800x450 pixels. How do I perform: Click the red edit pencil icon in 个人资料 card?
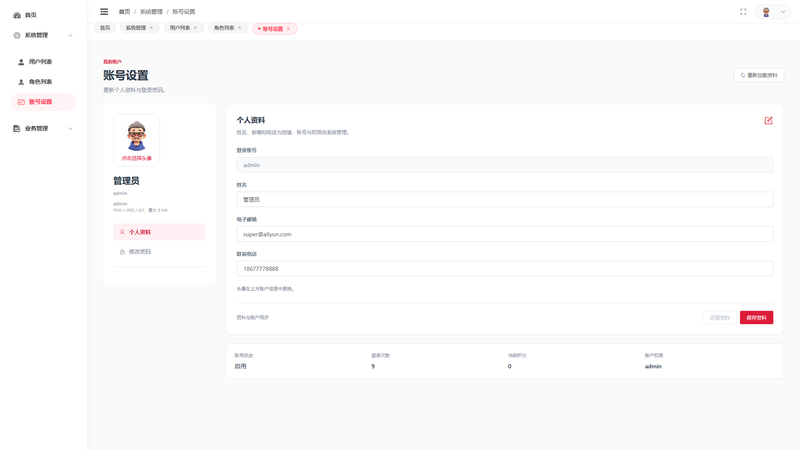click(x=768, y=120)
